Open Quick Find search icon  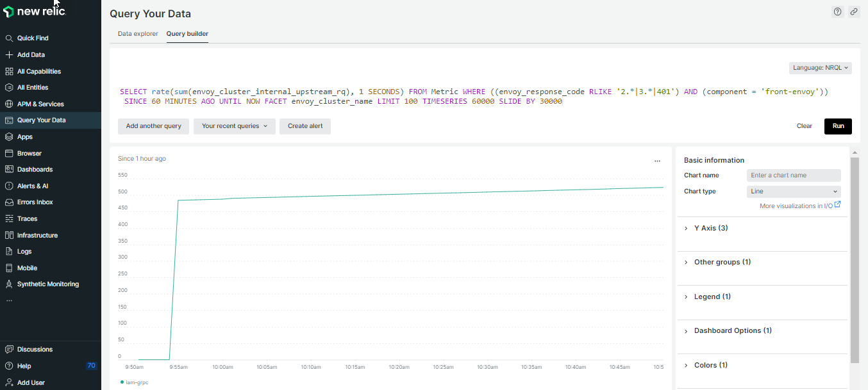pos(9,38)
